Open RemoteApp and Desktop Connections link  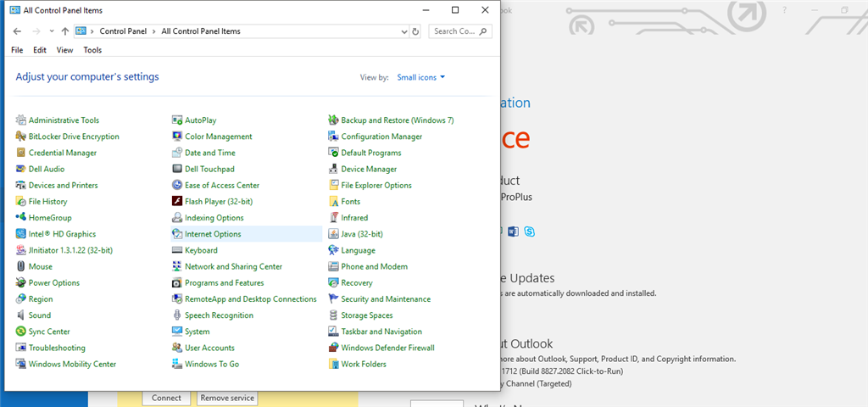click(251, 299)
